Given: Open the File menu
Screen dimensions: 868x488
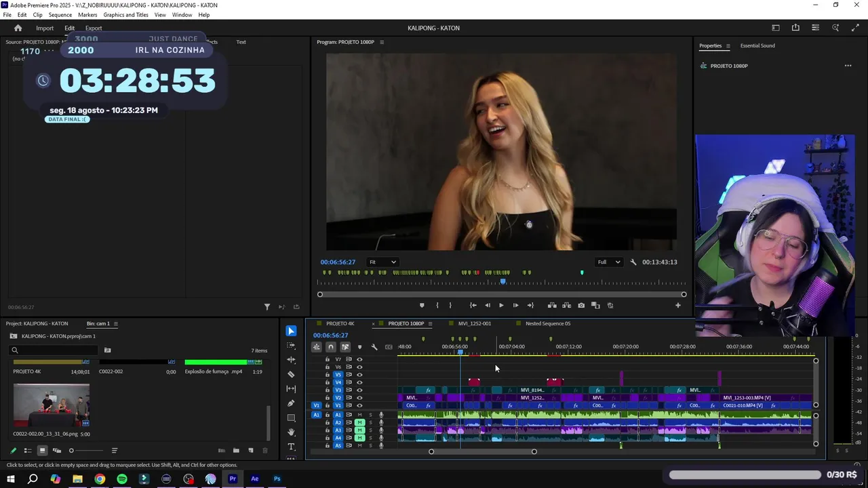Looking at the screenshot, I should (x=7, y=15).
